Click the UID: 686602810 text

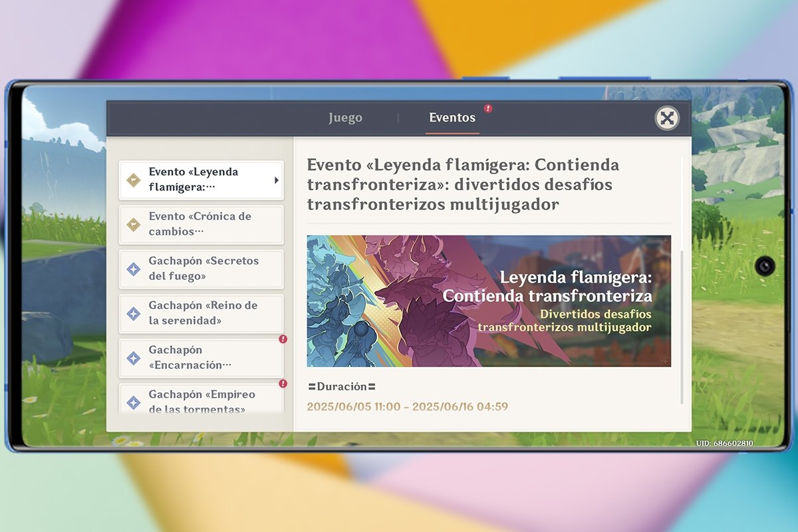pos(725,443)
